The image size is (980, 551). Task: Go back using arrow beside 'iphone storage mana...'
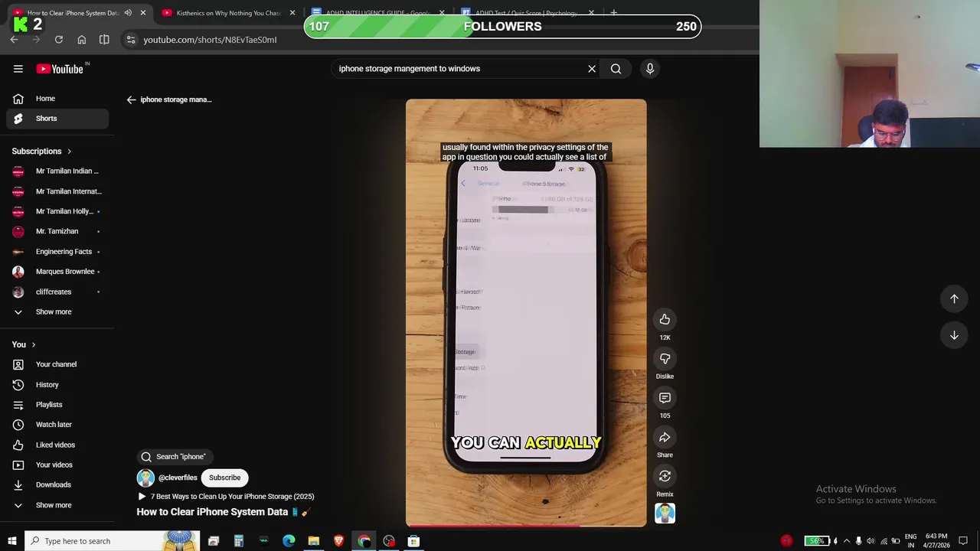[x=131, y=99]
